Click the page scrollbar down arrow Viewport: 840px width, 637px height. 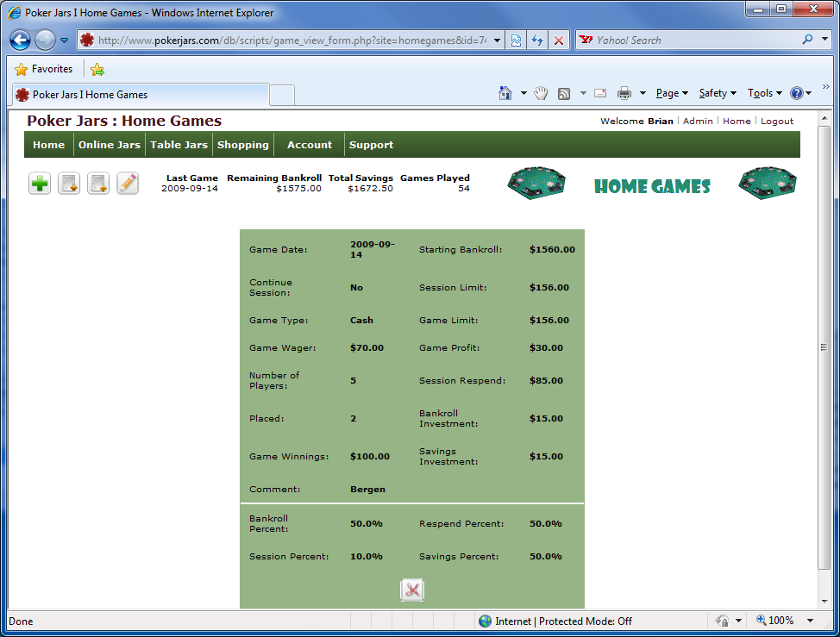pyautogui.click(x=824, y=602)
